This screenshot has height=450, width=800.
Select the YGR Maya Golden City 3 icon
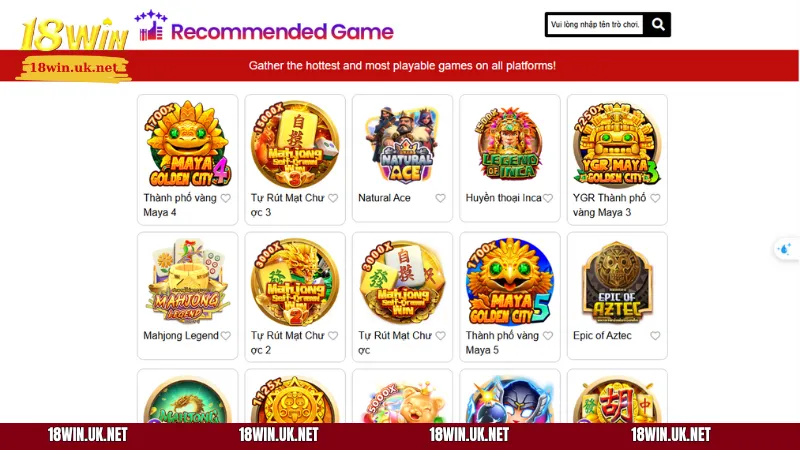coord(617,144)
